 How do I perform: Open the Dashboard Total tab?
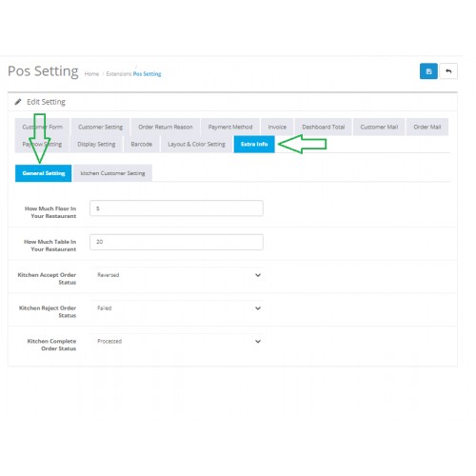pyautogui.click(x=324, y=127)
